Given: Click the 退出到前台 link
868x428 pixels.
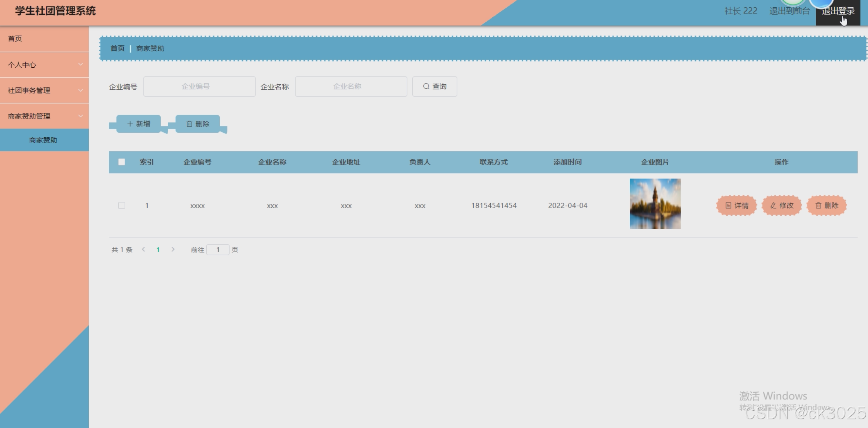Looking at the screenshot, I should (x=789, y=11).
